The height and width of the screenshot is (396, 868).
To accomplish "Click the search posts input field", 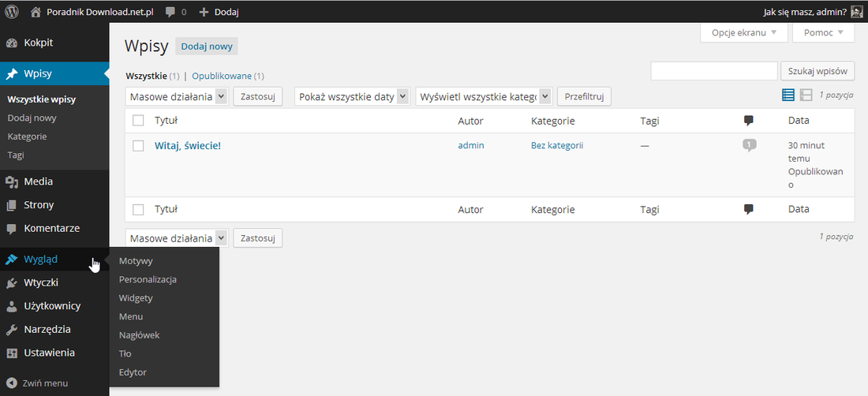I will pyautogui.click(x=715, y=71).
